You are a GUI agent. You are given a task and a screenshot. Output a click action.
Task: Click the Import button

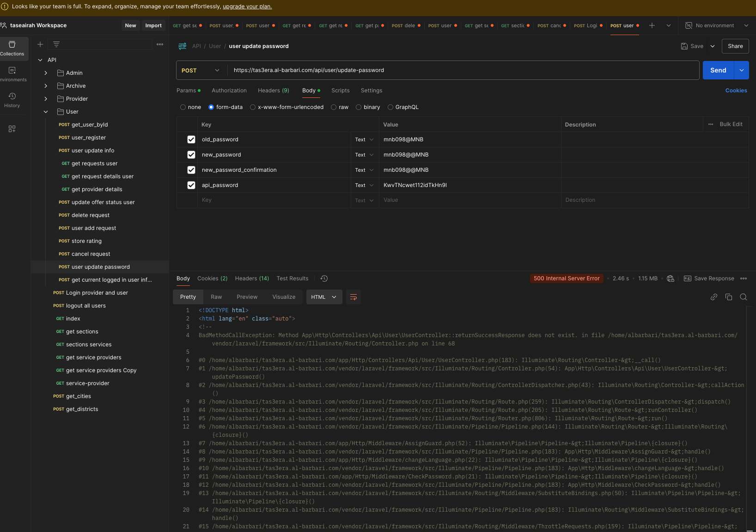[153, 25]
